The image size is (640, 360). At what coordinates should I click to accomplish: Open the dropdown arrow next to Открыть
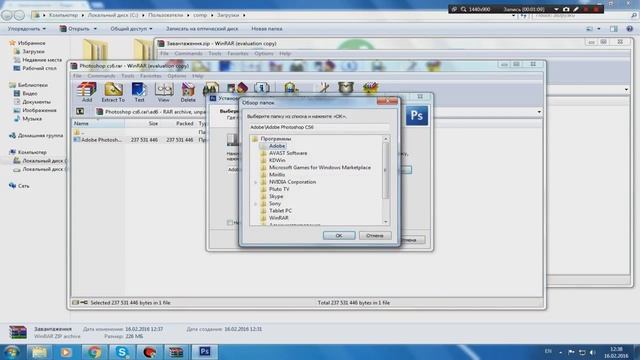point(95,29)
